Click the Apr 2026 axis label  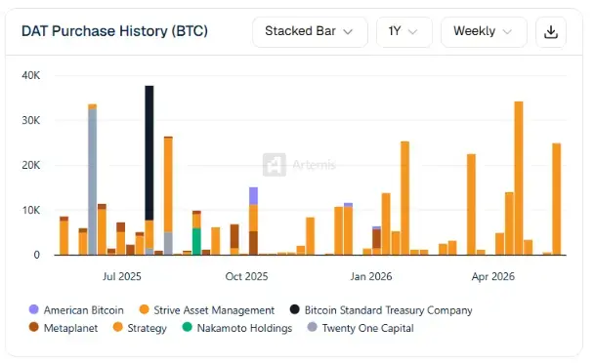pos(493,276)
